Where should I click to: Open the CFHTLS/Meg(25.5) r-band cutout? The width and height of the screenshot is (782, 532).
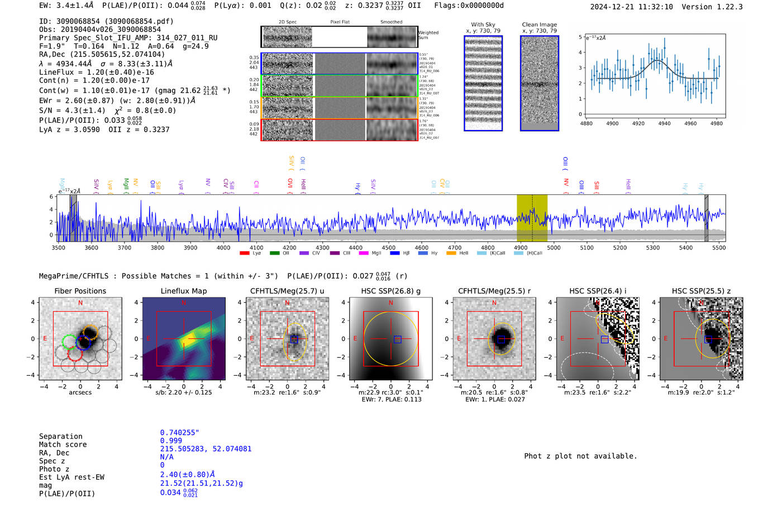[x=494, y=339]
